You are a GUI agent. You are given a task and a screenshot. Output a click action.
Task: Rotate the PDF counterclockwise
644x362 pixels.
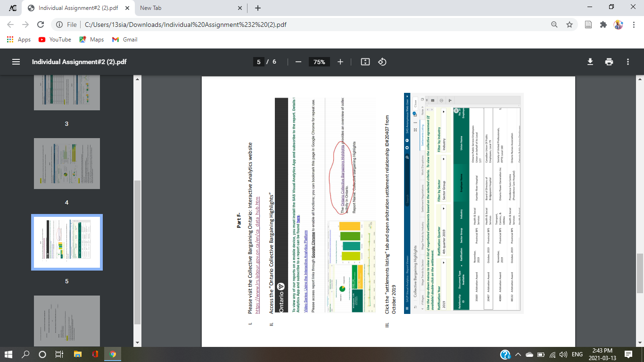coord(382,62)
